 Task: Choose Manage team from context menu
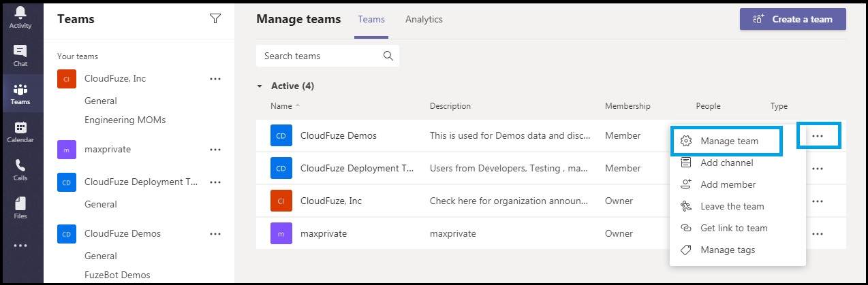pyautogui.click(x=729, y=141)
